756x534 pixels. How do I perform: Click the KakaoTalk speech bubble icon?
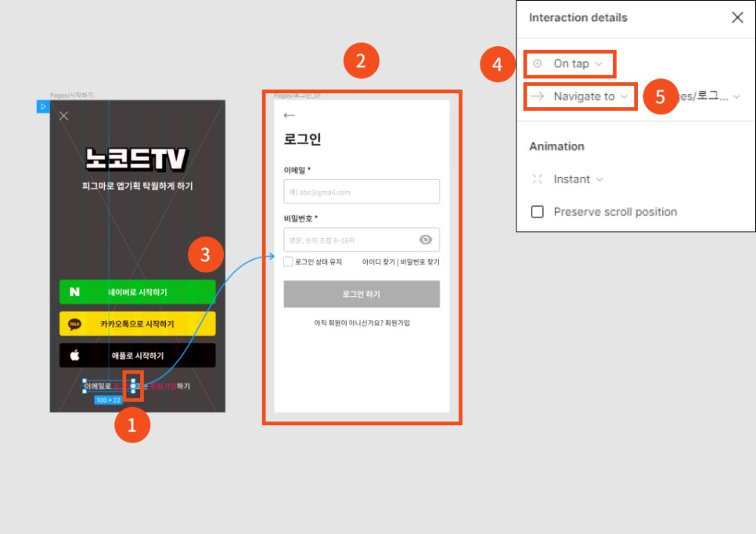74,324
